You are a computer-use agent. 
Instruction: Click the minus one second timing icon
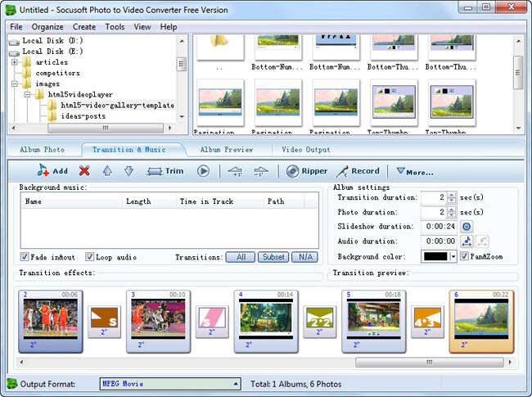click(261, 171)
